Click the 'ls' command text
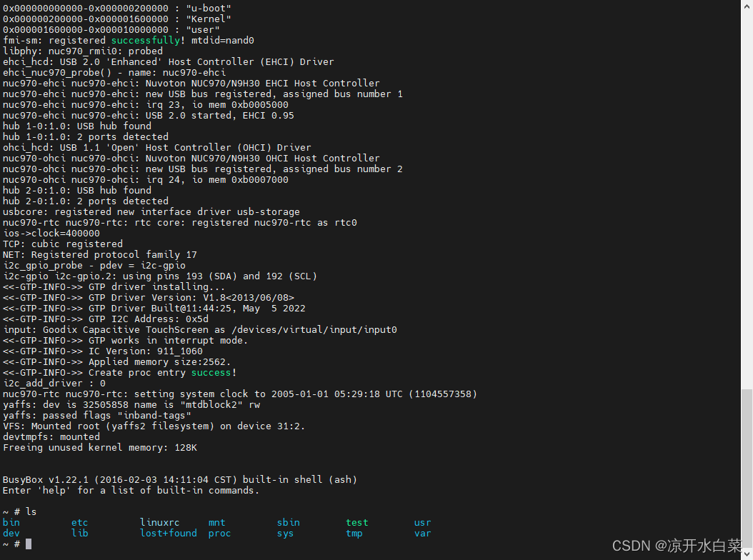The image size is (753, 560). click(x=31, y=511)
